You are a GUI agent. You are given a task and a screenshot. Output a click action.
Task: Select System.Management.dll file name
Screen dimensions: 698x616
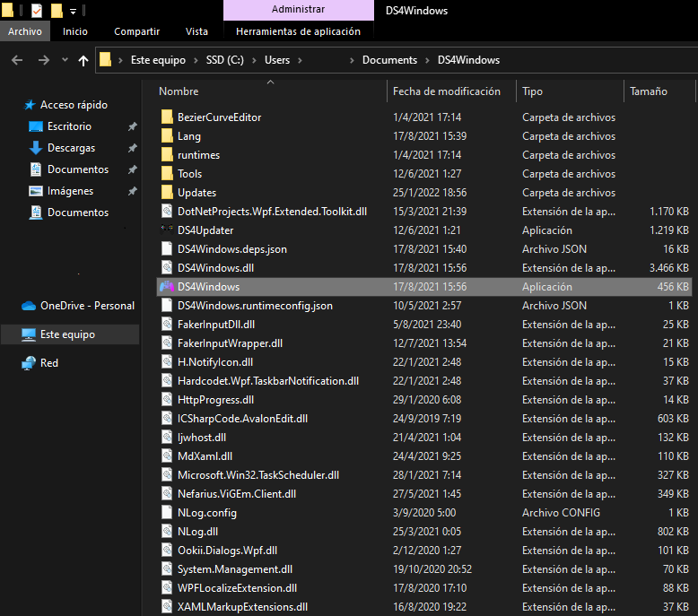(x=235, y=569)
